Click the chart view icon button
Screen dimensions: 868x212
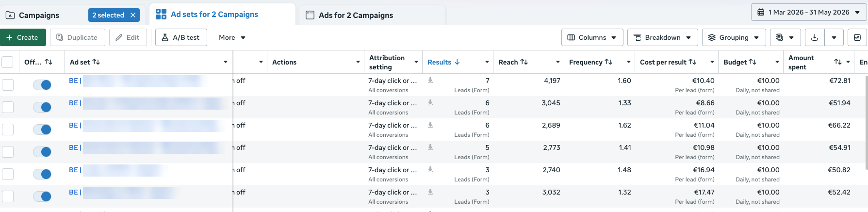857,37
